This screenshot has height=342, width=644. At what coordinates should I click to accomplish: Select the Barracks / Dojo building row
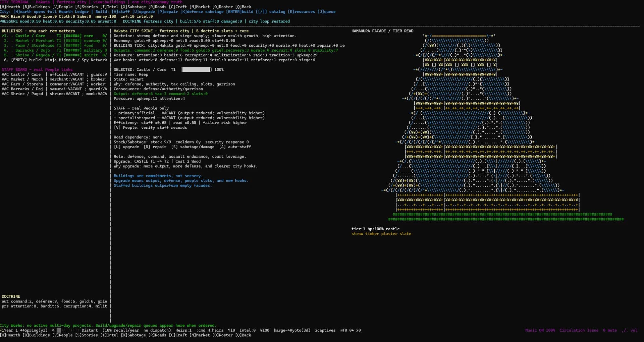pos(54,50)
